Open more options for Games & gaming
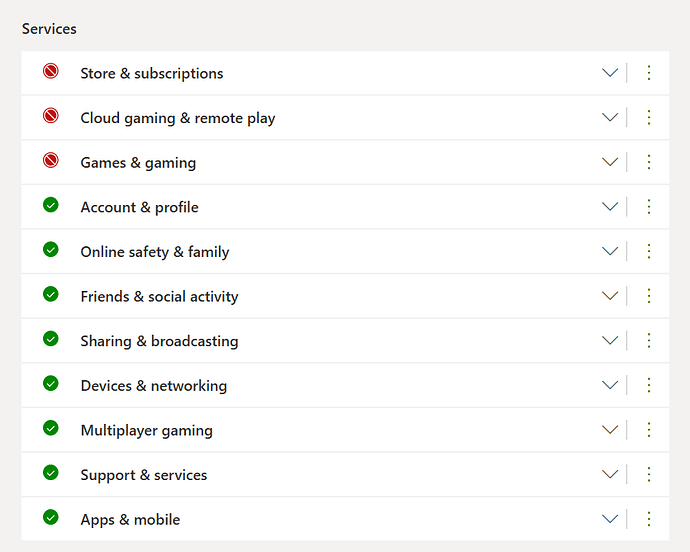Screen dimensions: 690x552 pyautogui.click(x=648, y=162)
